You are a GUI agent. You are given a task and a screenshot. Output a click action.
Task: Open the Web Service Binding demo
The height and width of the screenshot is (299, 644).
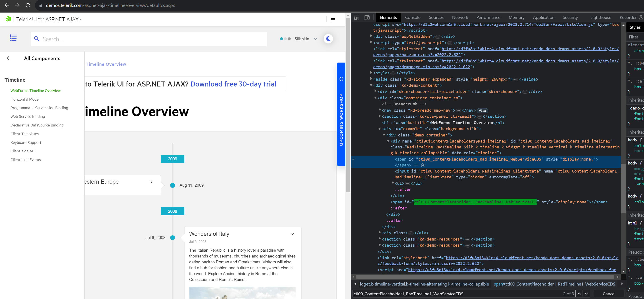28,117
